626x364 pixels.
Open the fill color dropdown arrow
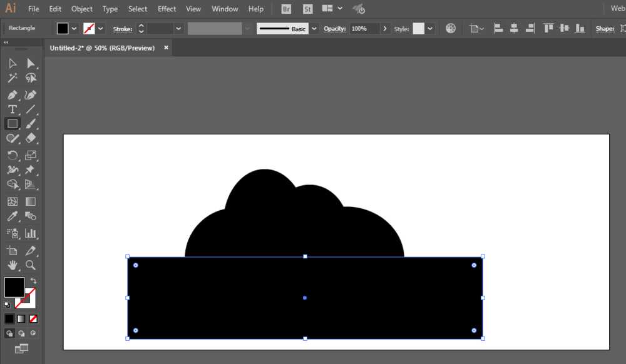click(x=74, y=29)
